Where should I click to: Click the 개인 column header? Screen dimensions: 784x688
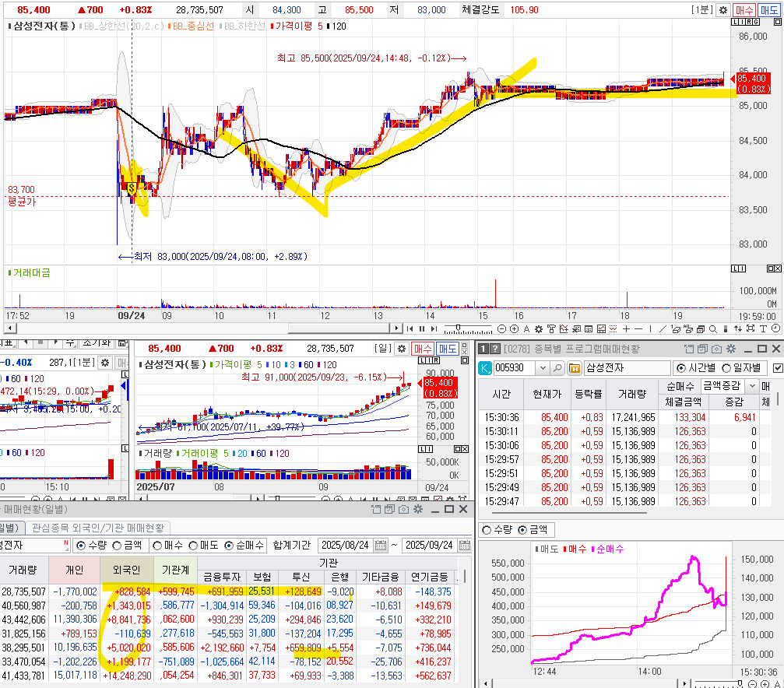pos(74,570)
